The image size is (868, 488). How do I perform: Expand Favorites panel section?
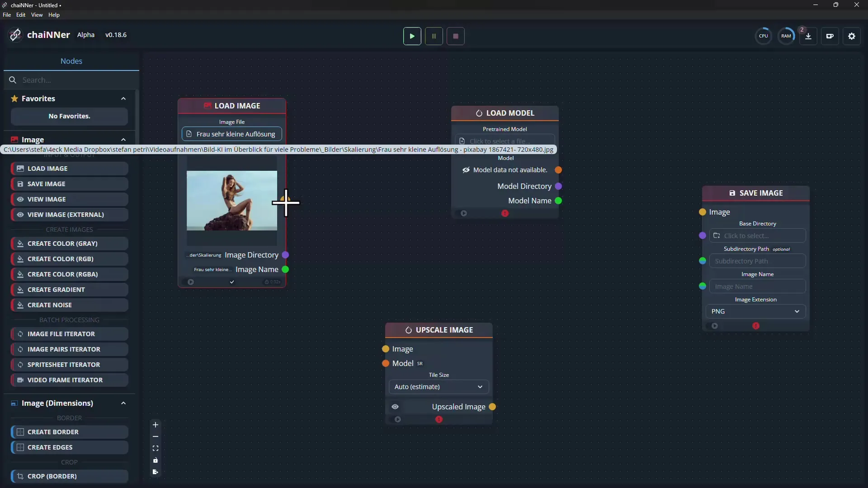[123, 99]
